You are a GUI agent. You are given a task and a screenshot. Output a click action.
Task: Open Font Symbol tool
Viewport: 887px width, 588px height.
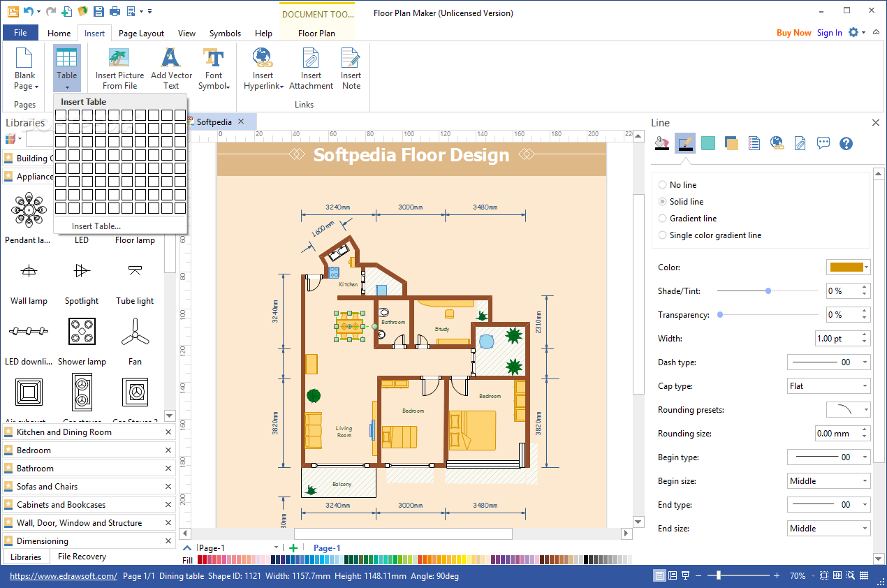(x=214, y=68)
